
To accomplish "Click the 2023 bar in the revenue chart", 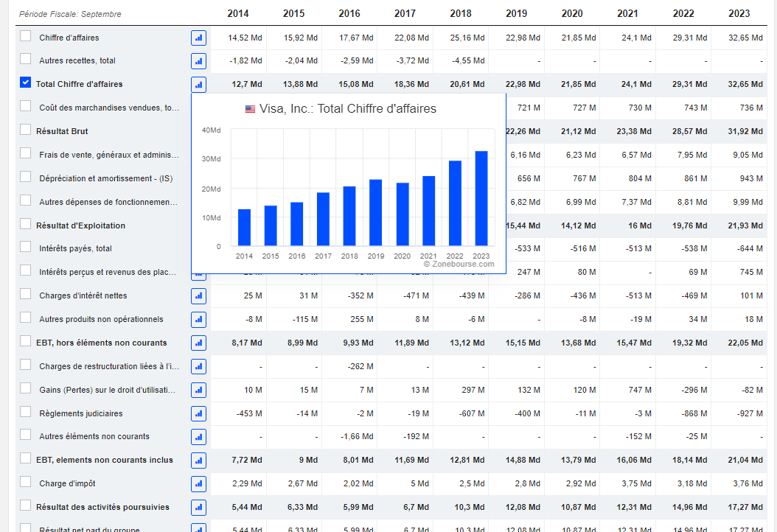I will click(481, 198).
